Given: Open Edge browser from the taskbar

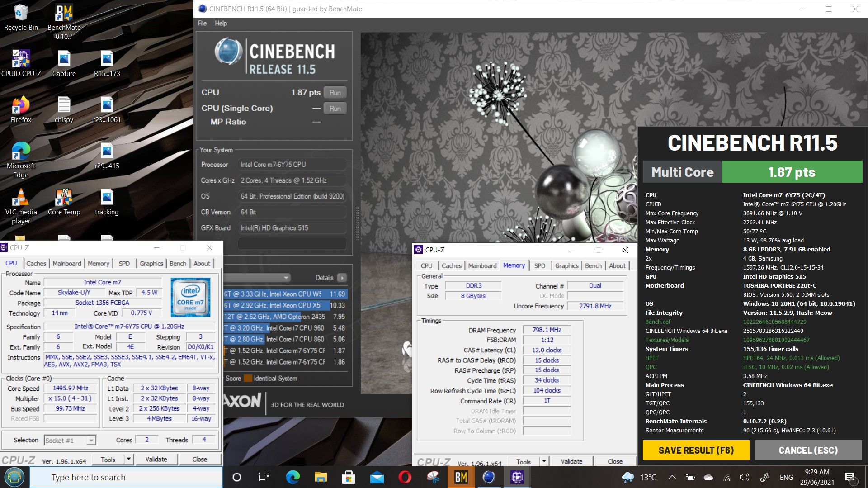Looking at the screenshot, I should point(292,477).
